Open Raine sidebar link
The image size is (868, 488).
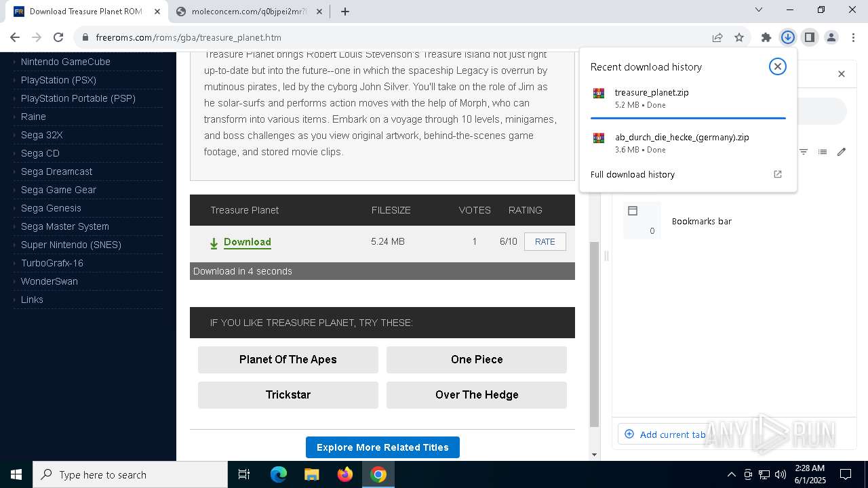[x=33, y=117]
